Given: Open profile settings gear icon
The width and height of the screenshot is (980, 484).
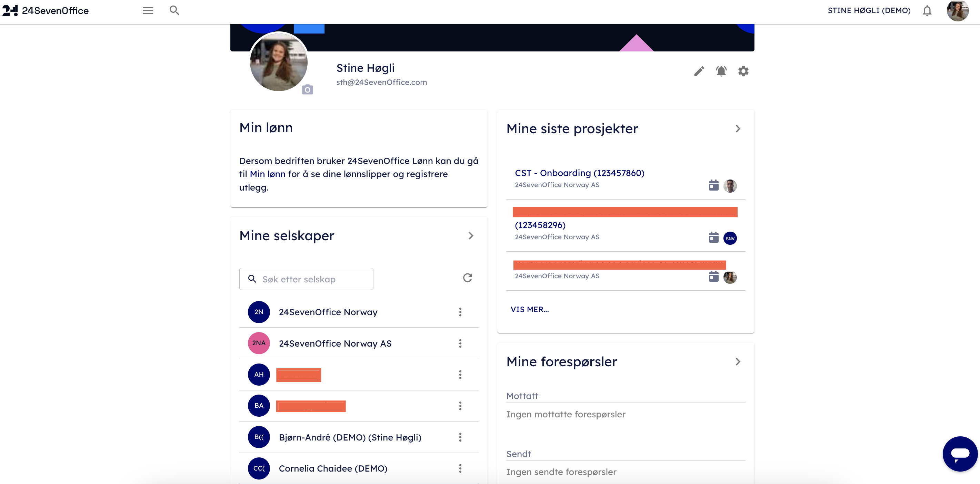Looking at the screenshot, I should (743, 71).
